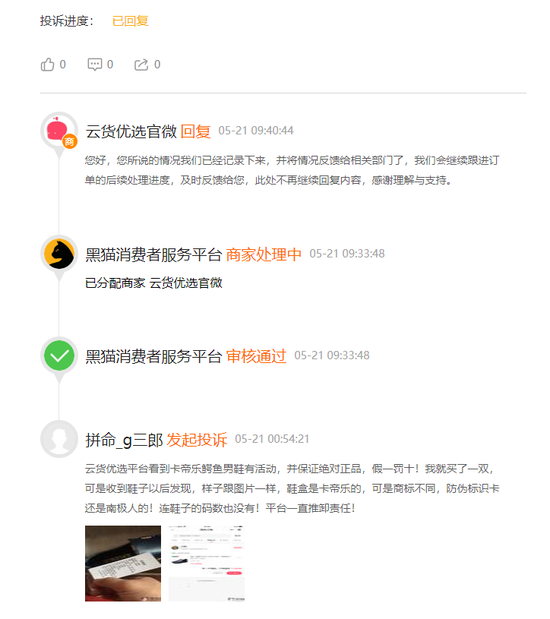Click the black cat platform avatar
Viewport: 550px width, 619px height.
[x=59, y=254]
